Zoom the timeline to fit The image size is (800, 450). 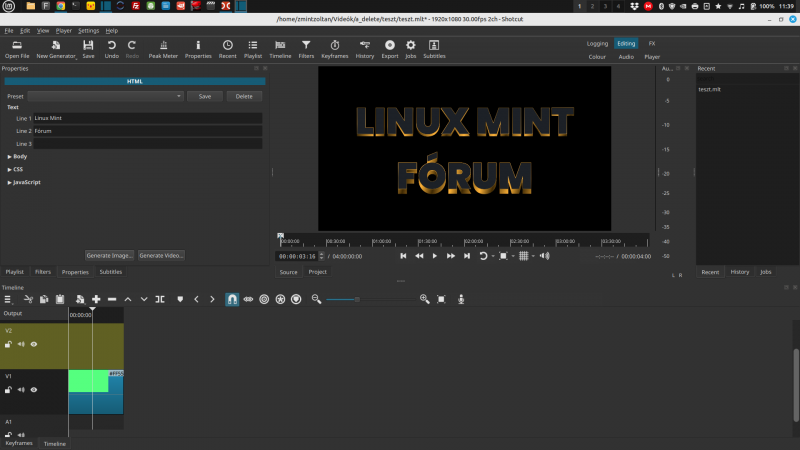tap(441, 299)
